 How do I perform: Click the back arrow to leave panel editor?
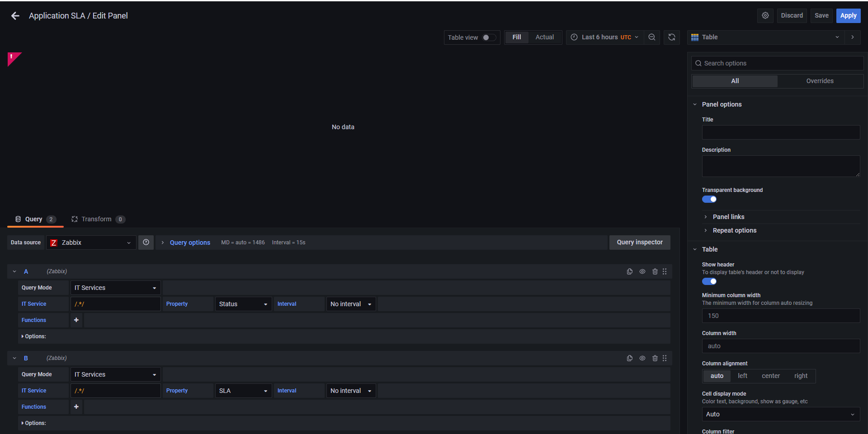point(15,16)
